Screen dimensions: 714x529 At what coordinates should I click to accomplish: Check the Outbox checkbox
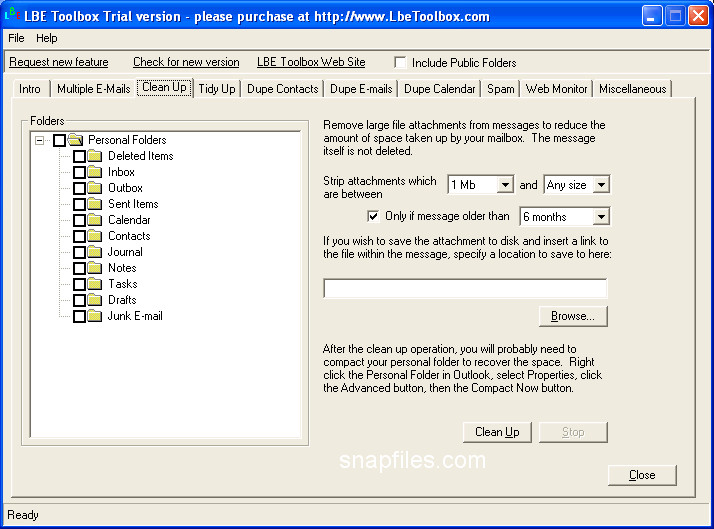79,188
